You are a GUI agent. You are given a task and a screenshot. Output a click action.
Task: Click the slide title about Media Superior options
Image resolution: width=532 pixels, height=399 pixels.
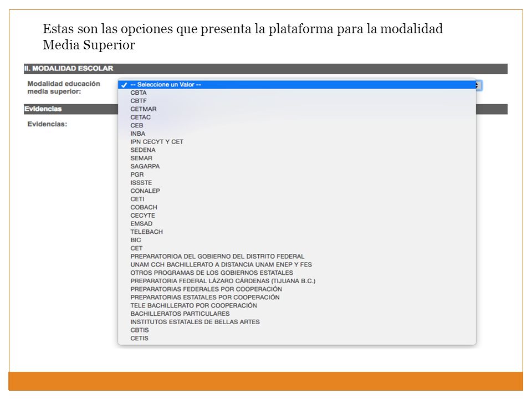(243, 37)
